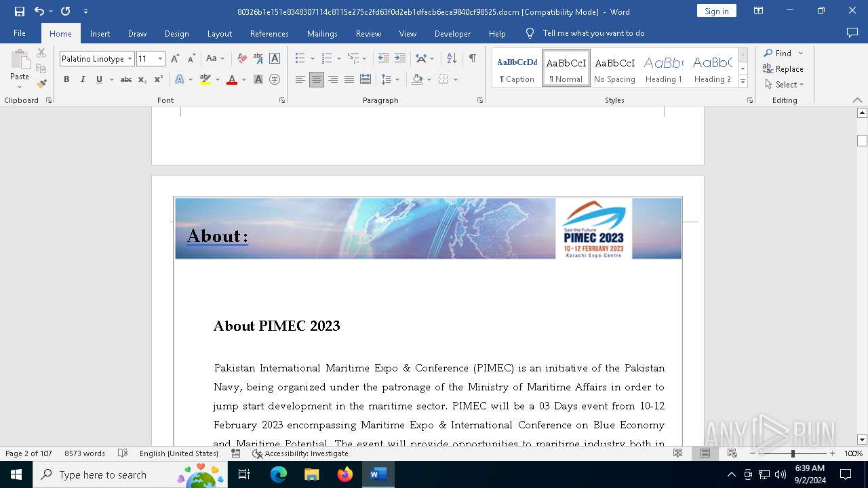Click the Redo/Repeat icon
The height and width of the screenshot is (488, 868).
pyautogui.click(x=66, y=12)
